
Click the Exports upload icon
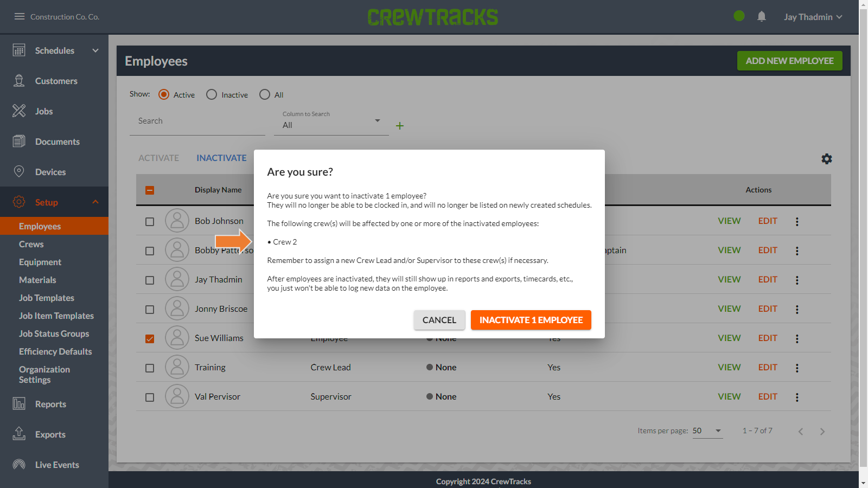19,434
